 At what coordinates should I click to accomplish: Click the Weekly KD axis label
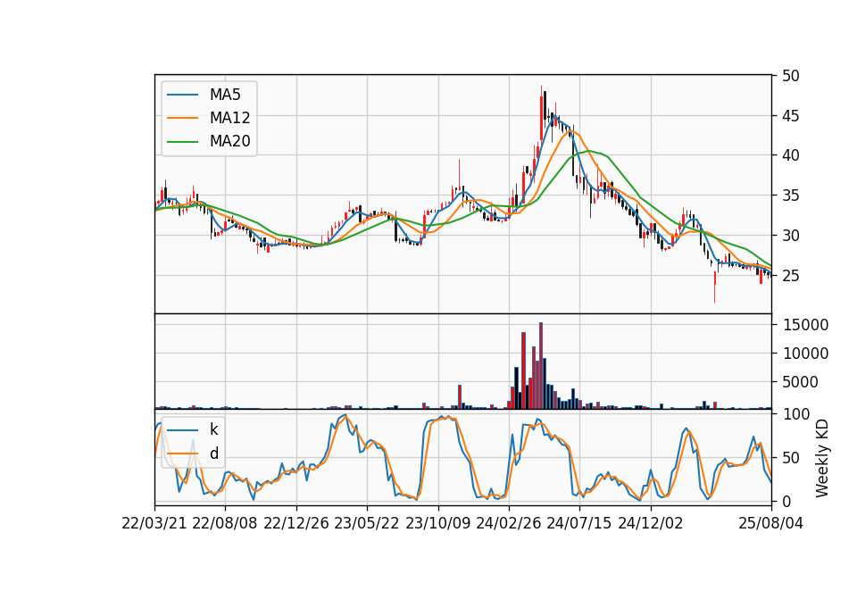tap(822, 458)
